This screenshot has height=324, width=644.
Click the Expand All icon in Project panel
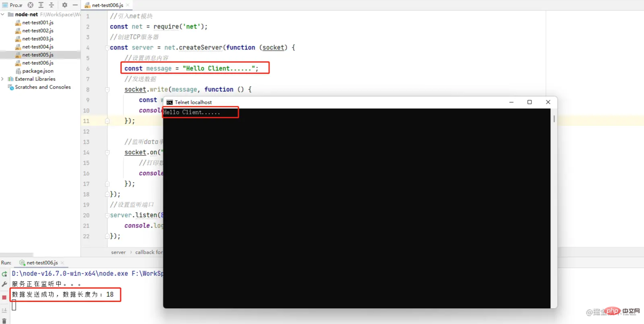41,5
